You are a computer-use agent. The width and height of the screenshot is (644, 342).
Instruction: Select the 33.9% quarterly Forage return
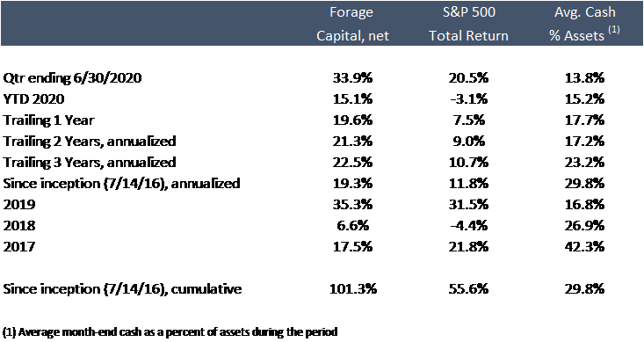[x=353, y=77]
